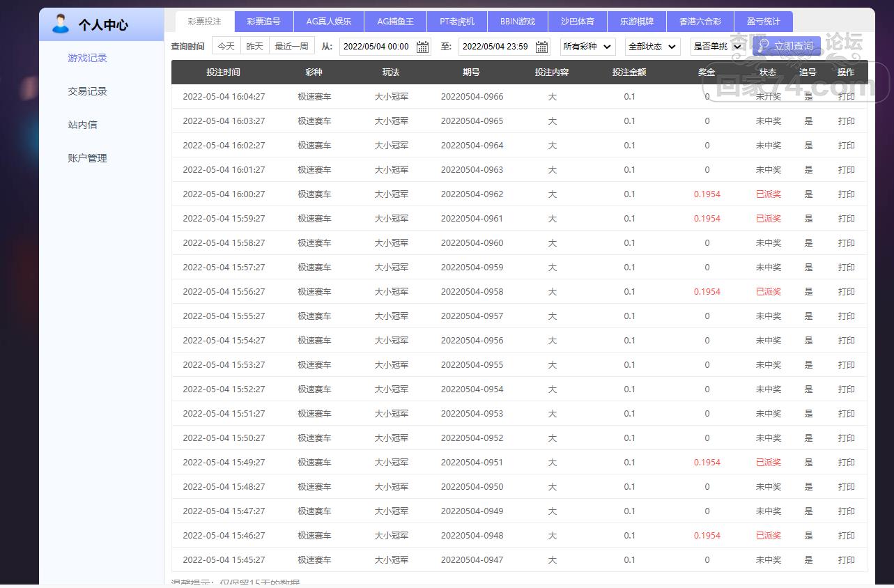Image resolution: width=894 pixels, height=588 pixels.
Task: Open the end date calendar picker icon
Action: click(541, 47)
